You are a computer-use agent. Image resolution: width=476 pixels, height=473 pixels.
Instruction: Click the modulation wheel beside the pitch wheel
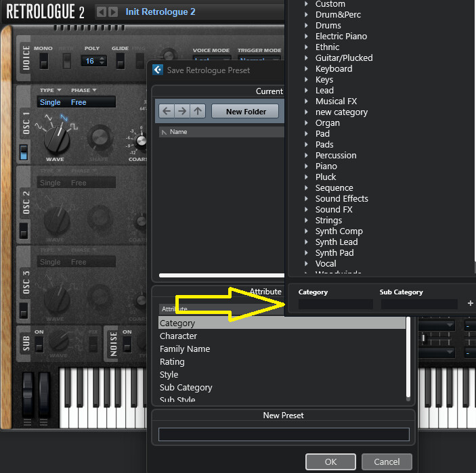44,395
